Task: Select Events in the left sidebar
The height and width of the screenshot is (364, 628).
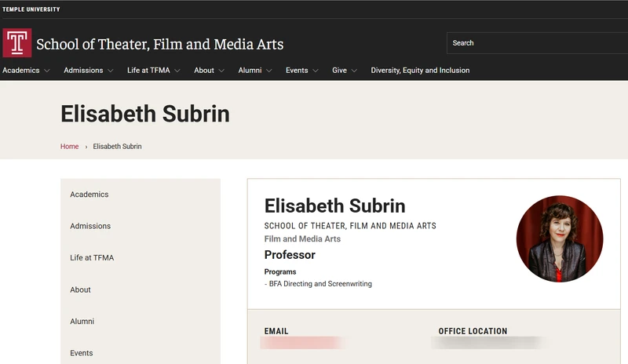Action: (x=82, y=353)
